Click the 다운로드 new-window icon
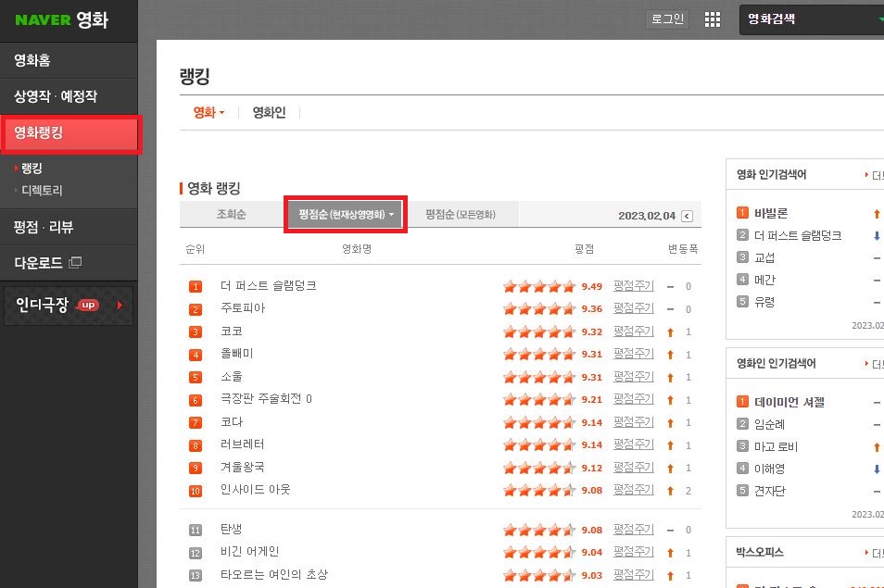The width and height of the screenshot is (884, 588). click(x=75, y=262)
